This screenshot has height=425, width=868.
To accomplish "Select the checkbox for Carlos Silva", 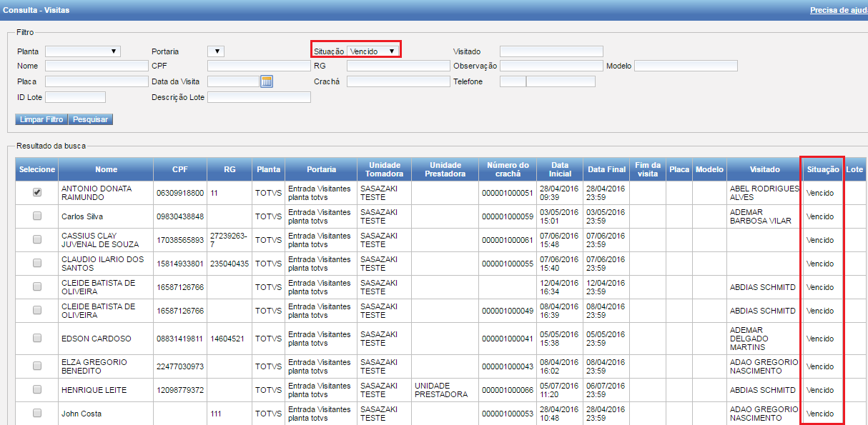I will (x=37, y=216).
